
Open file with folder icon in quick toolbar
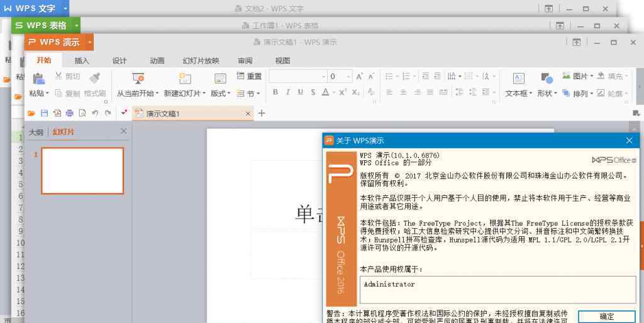coord(31,113)
